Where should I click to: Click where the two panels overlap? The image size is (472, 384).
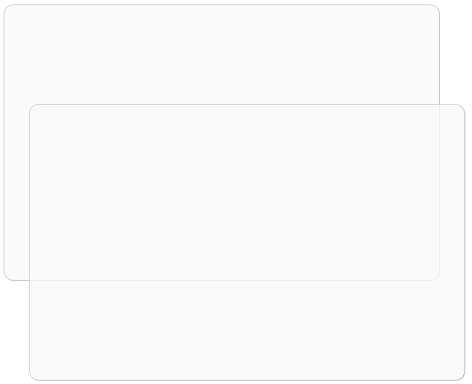point(234,192)
